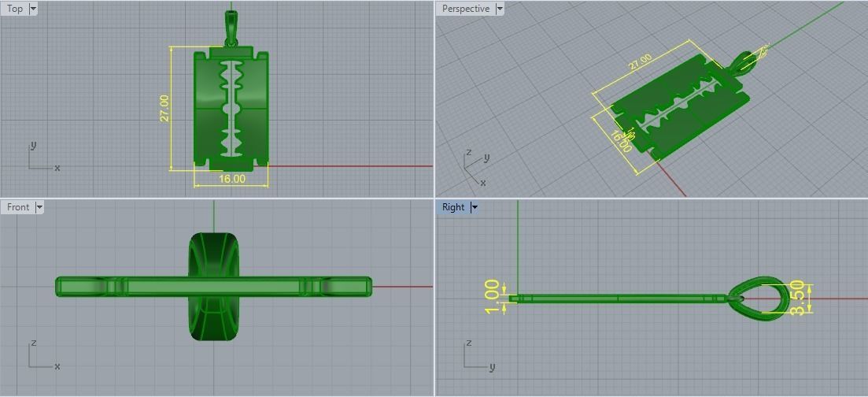Select the 27.00 dimension in Top view
This screenshot has width=868, height=397.
click(164, 108)
